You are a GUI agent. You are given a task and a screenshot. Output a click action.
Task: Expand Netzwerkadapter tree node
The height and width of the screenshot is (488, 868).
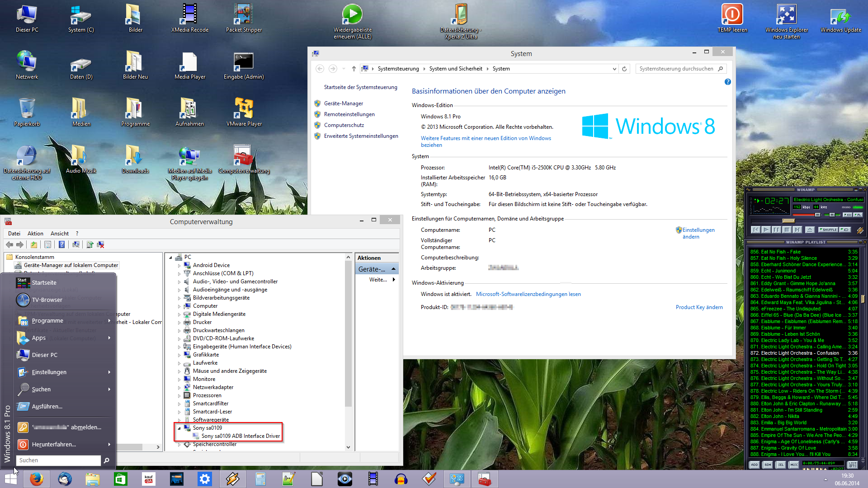179,388
